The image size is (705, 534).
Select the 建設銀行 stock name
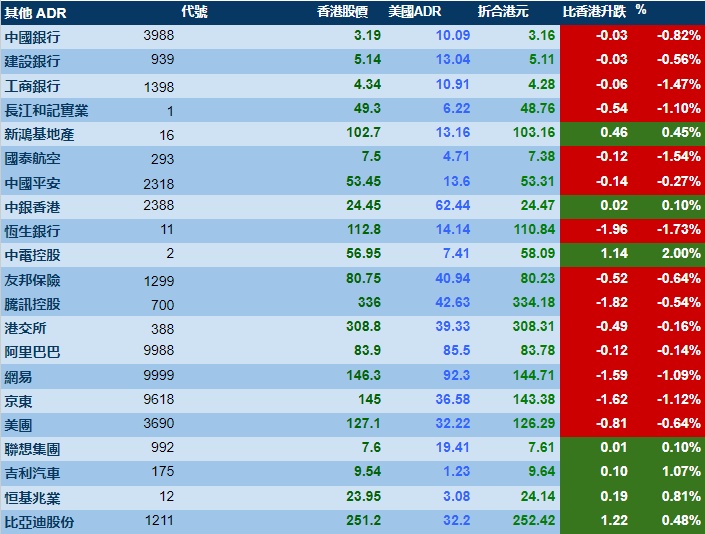tap(32, 61)
